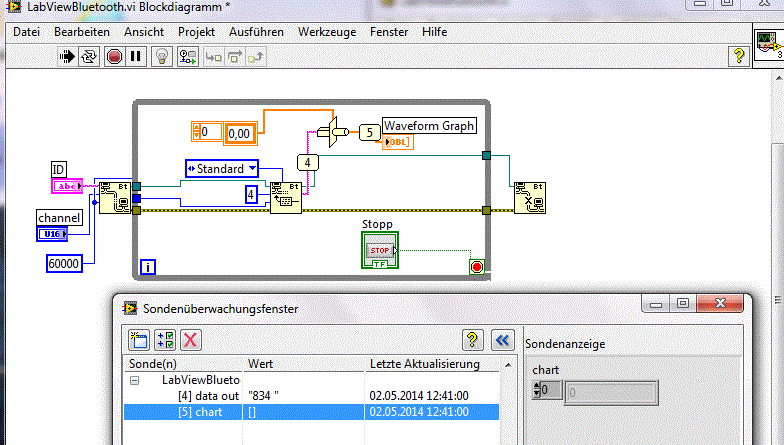The height and width of the screenshot is (445, 784).
Task: Open the Ansicht menu
Action: point(144,32)
